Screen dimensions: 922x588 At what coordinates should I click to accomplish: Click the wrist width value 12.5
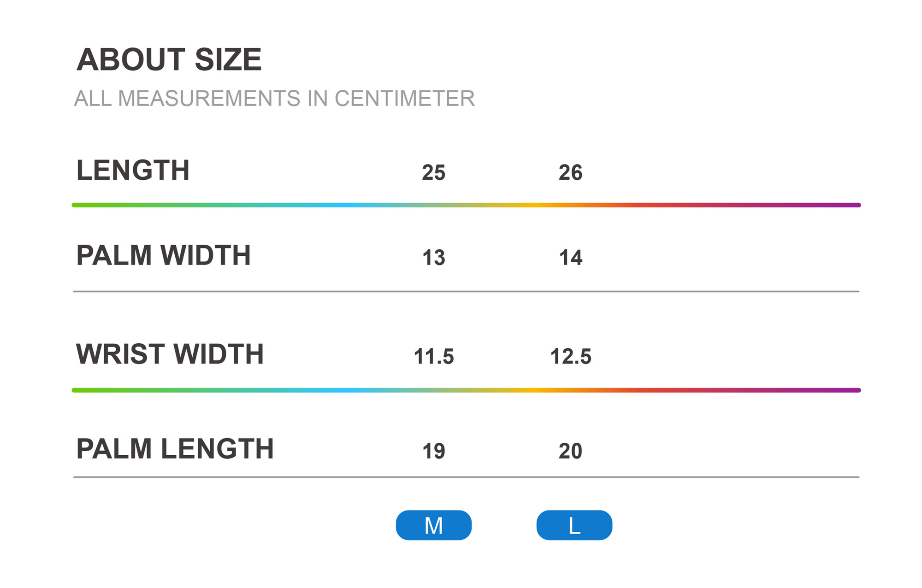pos(570,357)
